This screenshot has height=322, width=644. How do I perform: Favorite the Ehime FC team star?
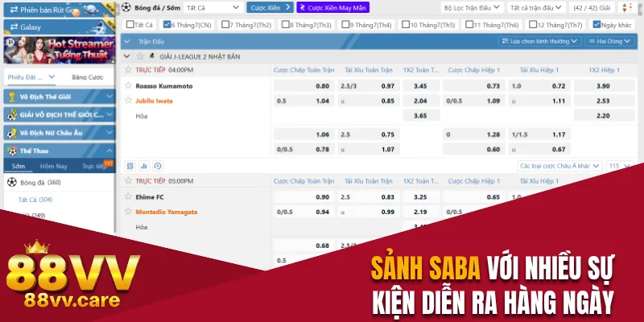click(127, 196)
